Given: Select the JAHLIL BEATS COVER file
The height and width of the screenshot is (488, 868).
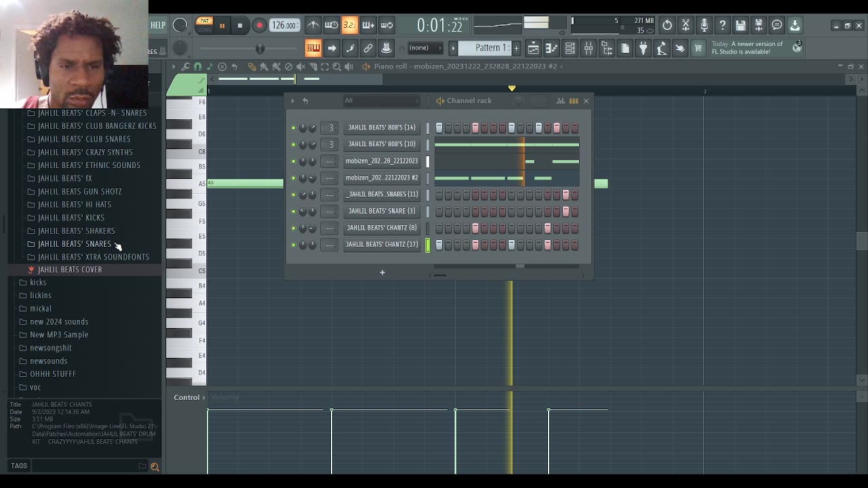Looking at the screenshot, I should coord(70,270).
